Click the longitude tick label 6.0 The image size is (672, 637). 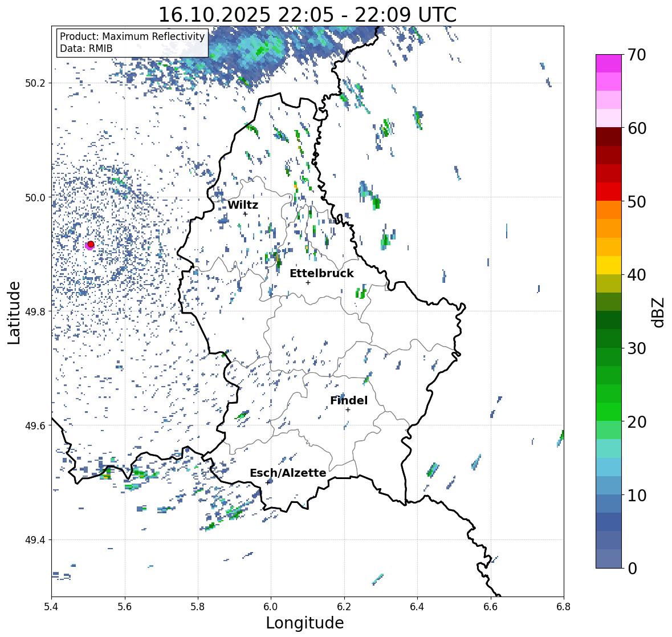pyautogui.click(x=271, y=607)
